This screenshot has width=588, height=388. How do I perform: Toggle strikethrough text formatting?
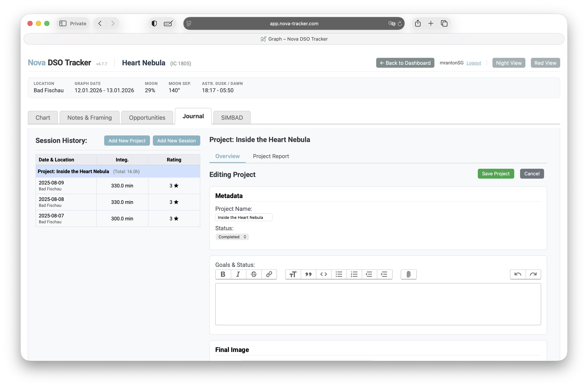tap(253, 274)
